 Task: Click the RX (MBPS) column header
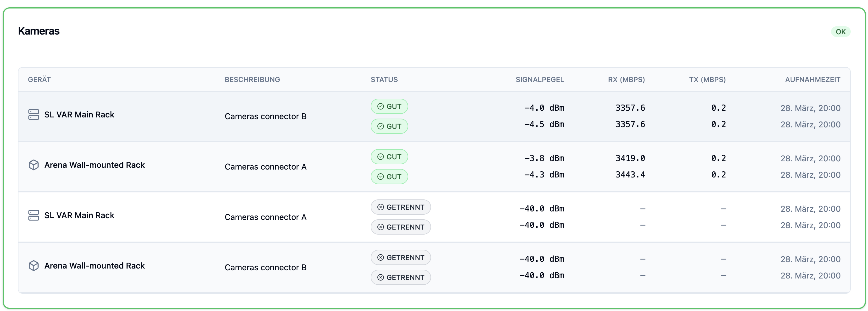[x=626, y=79]
